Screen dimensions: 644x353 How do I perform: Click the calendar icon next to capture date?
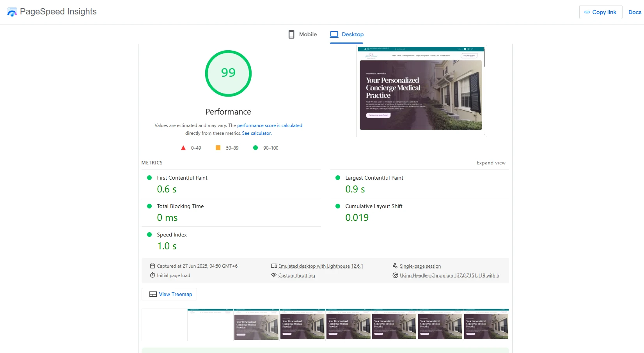pos(153,266)
